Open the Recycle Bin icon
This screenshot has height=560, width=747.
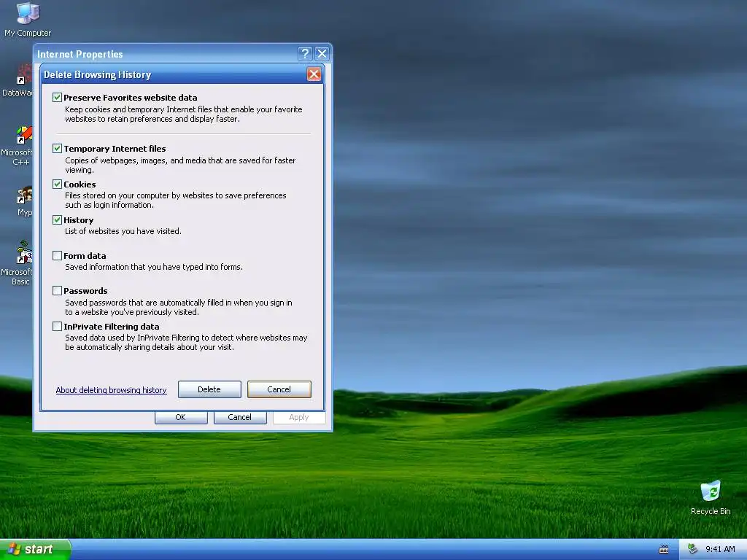click(x=711, y=497)
